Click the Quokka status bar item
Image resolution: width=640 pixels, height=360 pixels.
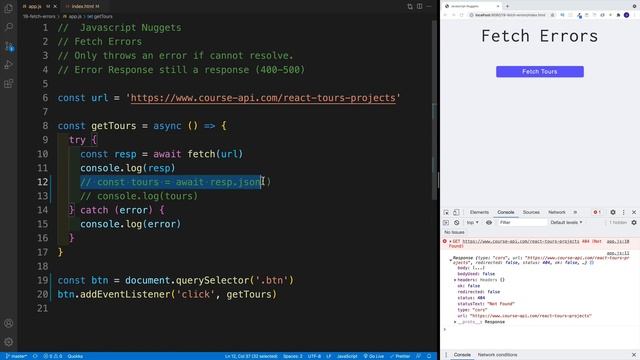tap(75, 356)
